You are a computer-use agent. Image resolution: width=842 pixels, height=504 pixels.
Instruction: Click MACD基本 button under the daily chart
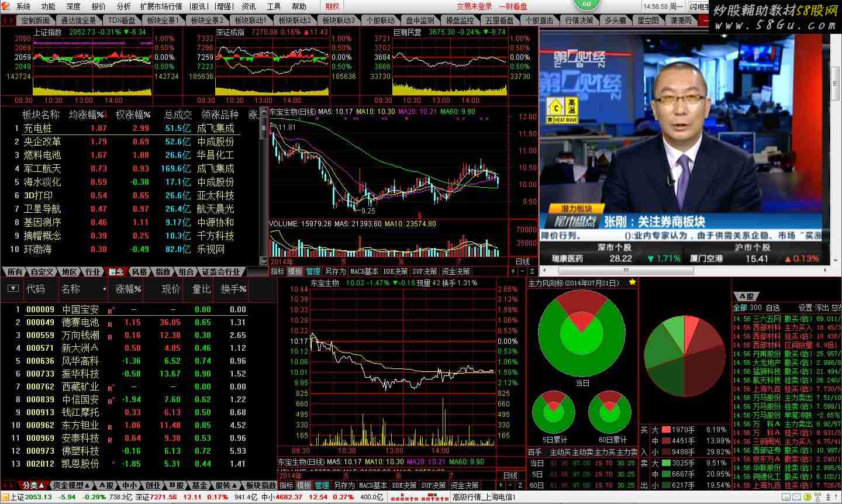(364, 271)
